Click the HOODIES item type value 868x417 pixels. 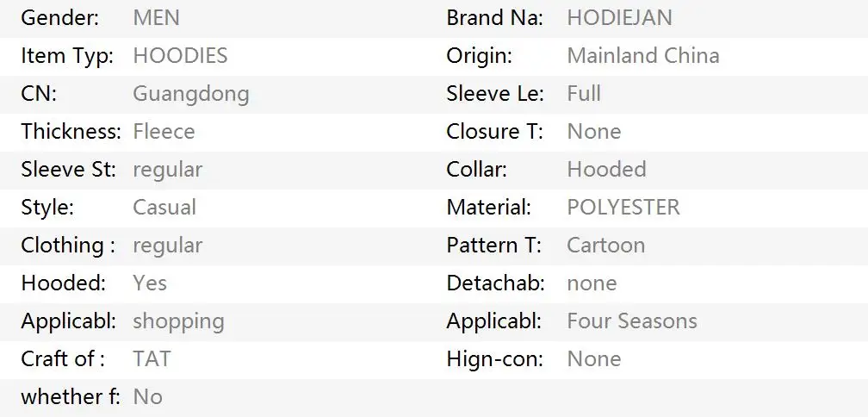pyautogui.click(x=180, y=56)
